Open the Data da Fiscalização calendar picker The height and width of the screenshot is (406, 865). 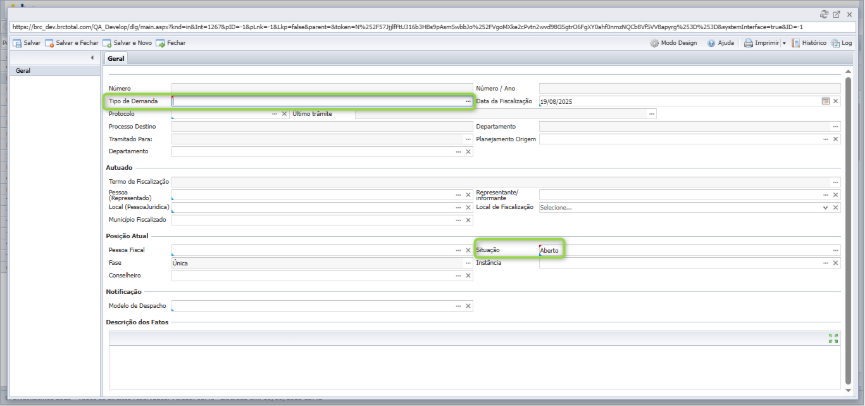pos(826,101)
